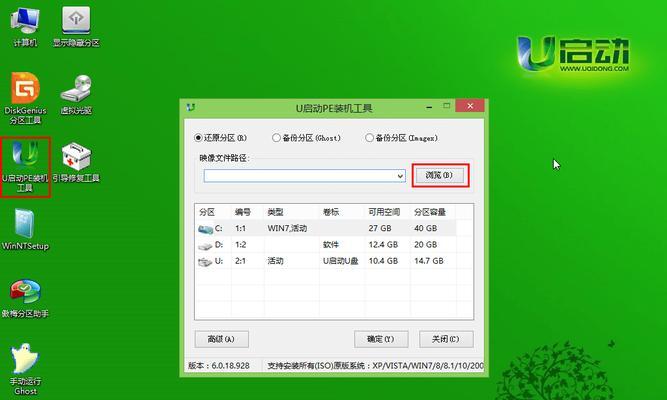Click the C: drive icon in partition list
Viewport: 667px width, 400px height.
[x=205, y=229]
